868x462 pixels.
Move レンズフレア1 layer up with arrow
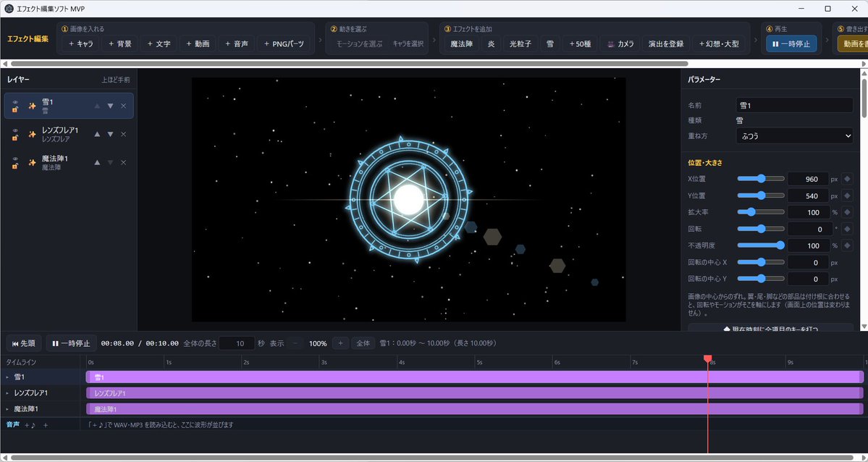click(x=98, y=134)
